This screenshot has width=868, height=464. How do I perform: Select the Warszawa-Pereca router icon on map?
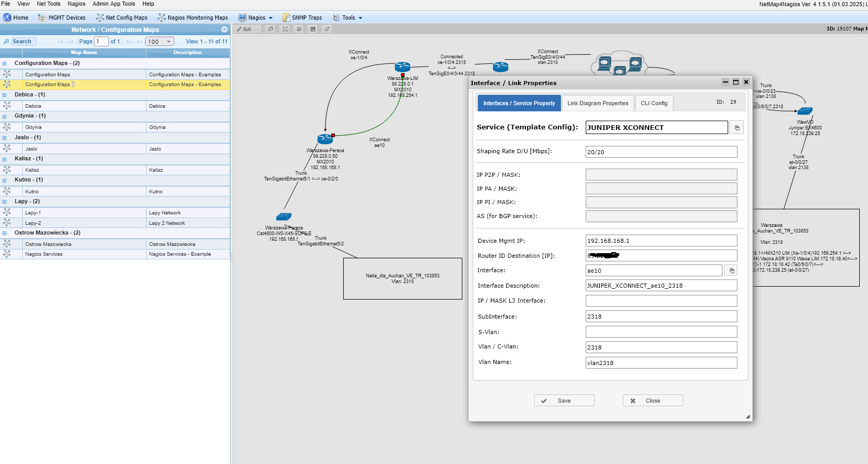pyautogui.click(x=325, y=139)
